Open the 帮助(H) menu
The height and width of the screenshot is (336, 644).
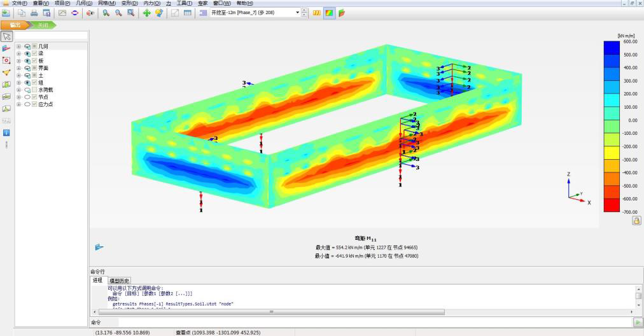click(x=245, y=3)
